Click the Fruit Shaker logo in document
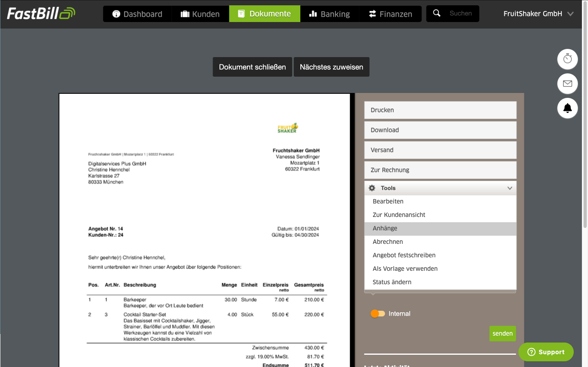This screenshot has height=367, width=588. tap(288, 128)
